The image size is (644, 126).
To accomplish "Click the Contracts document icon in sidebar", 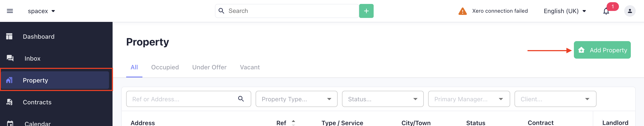I will pos(9,102).
